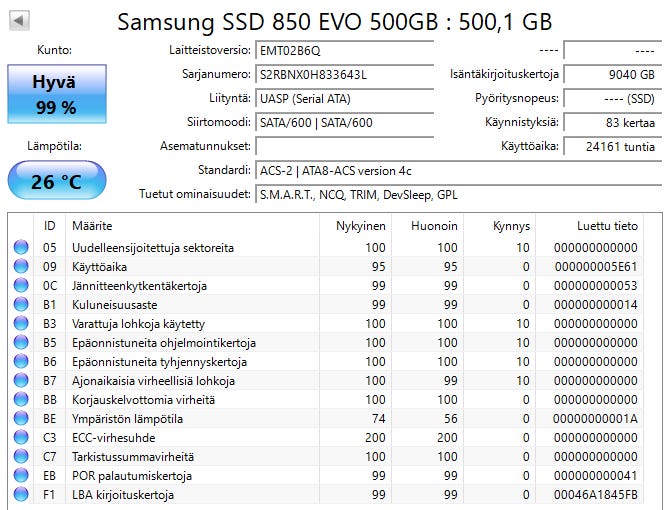Select the Tarkistussummavirheitä attribute name
Image resolution: width=671 pixels, height=510 pixels.
click(x=133, y=457)
